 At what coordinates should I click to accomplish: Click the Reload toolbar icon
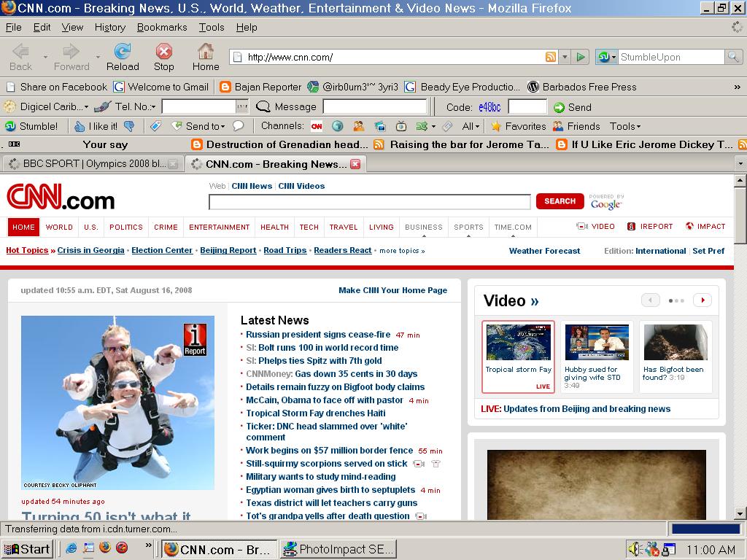coord(123,57)
